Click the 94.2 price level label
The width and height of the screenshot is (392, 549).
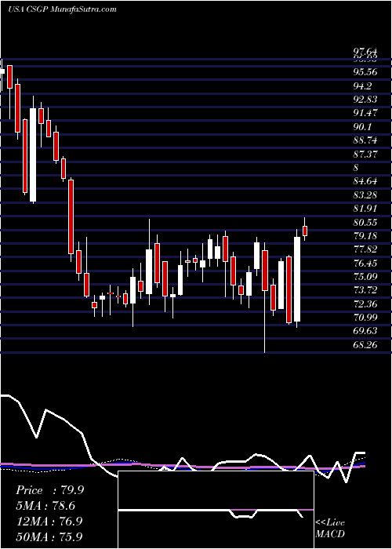coord(362,85)
